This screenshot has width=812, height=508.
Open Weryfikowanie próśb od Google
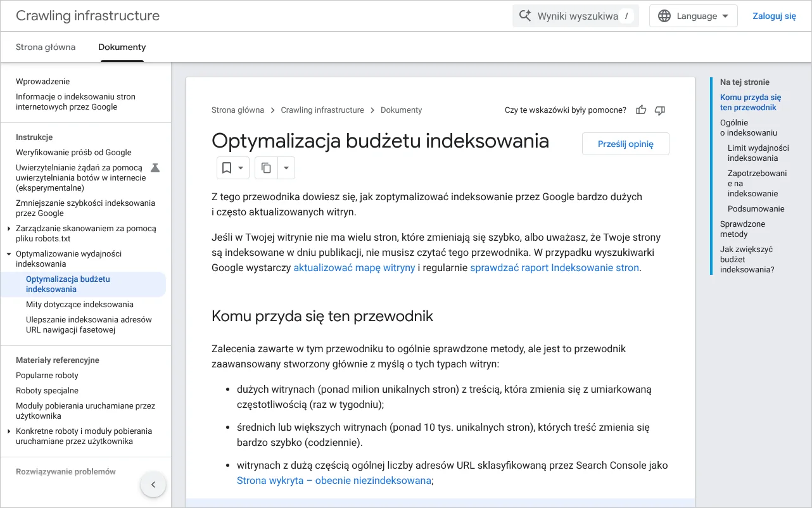(x=73, y=153)
